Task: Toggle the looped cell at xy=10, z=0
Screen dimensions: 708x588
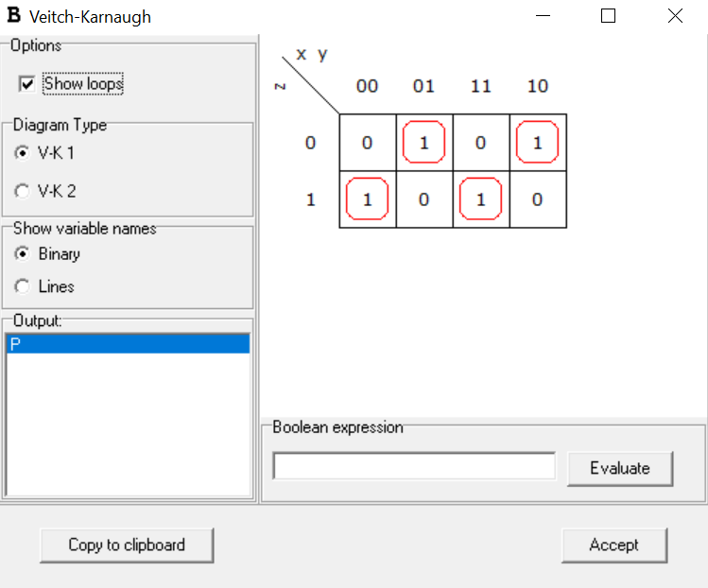Action: coord(538,144)
